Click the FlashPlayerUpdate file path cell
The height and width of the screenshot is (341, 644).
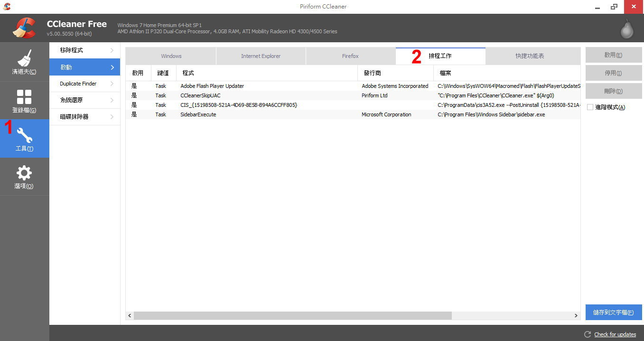(508, 86)
